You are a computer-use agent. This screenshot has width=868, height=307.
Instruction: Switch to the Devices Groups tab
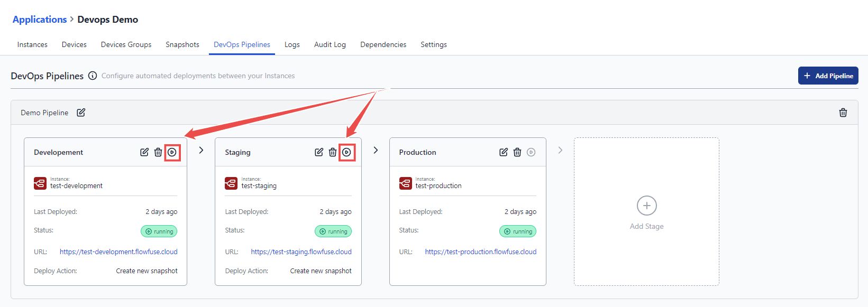126,44
